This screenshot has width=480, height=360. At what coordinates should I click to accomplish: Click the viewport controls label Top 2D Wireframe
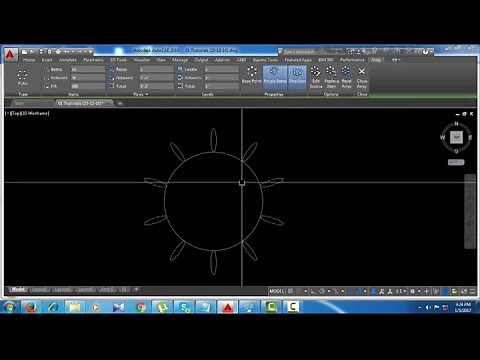[28, 113]
